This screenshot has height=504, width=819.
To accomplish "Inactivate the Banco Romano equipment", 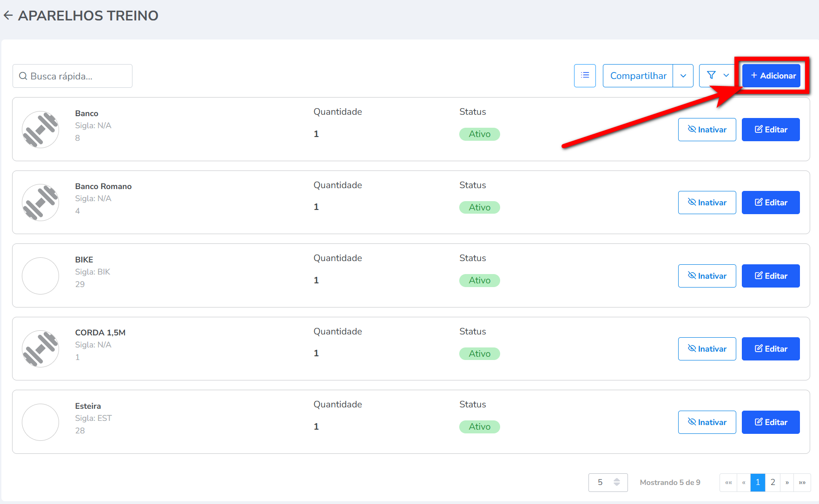I will [x=707, y=203].
